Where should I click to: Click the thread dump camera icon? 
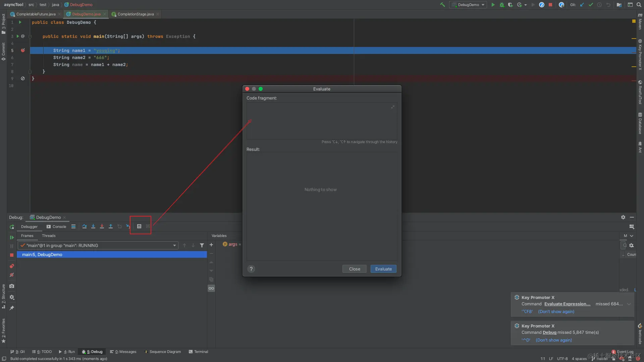[12, 286]
